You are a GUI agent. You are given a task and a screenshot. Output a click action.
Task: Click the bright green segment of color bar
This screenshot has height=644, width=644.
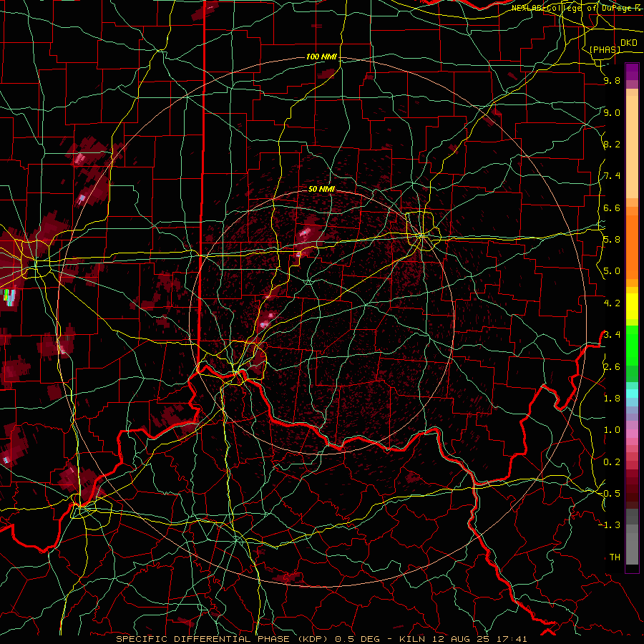pos(632,345)
